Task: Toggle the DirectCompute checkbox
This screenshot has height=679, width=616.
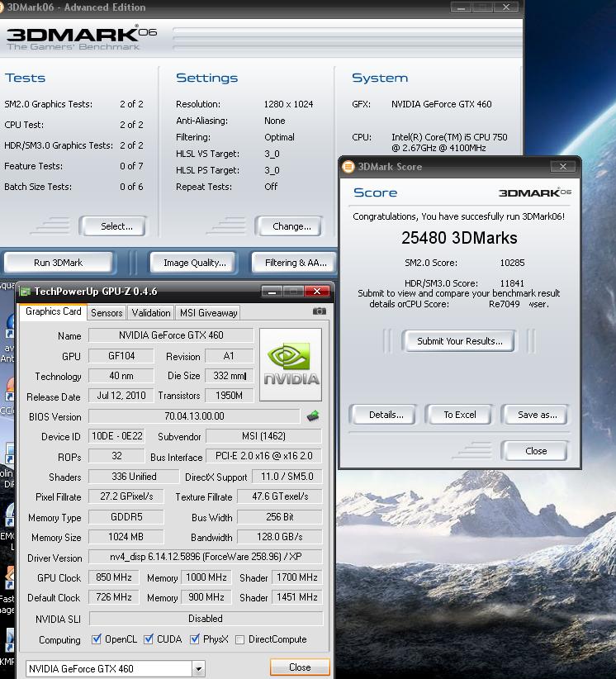Action: pos(239,639)
